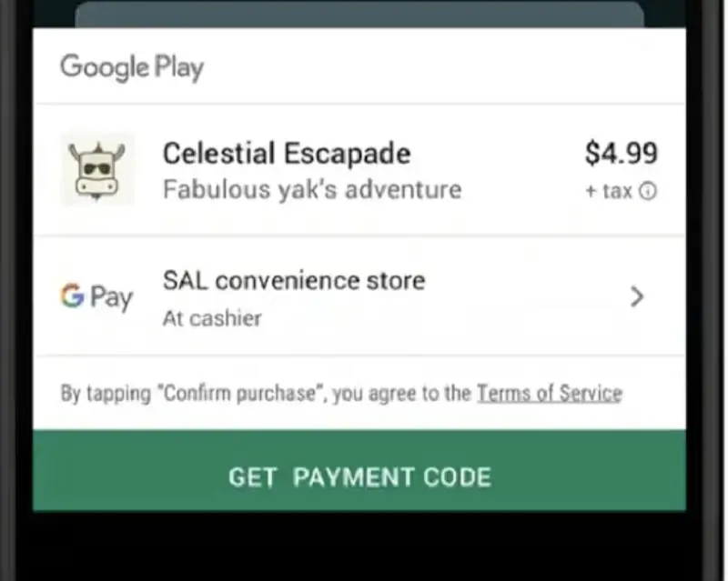Tap the GET PAYMENT CODE button

tap(359, 471)
